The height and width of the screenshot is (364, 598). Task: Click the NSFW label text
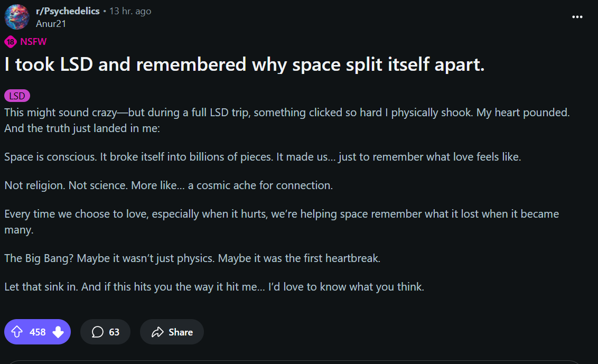coord(33,42)
